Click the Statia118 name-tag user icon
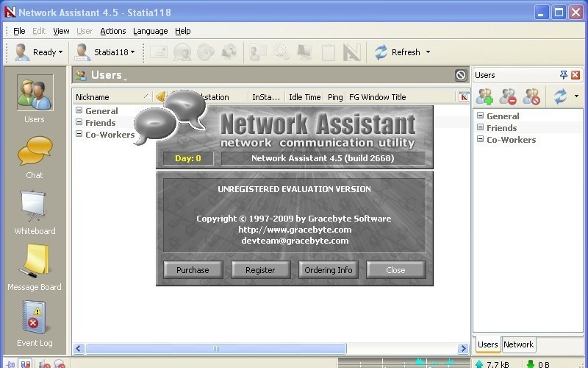588x368 pixels. click(x=82, y=52)
